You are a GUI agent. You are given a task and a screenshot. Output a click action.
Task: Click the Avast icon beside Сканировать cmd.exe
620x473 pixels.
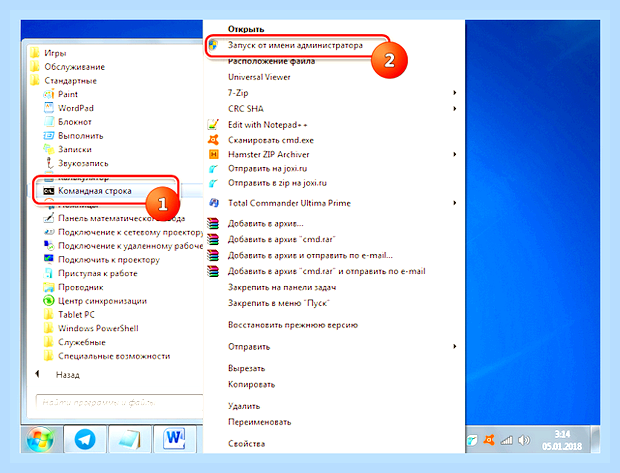tap(213, 140)
